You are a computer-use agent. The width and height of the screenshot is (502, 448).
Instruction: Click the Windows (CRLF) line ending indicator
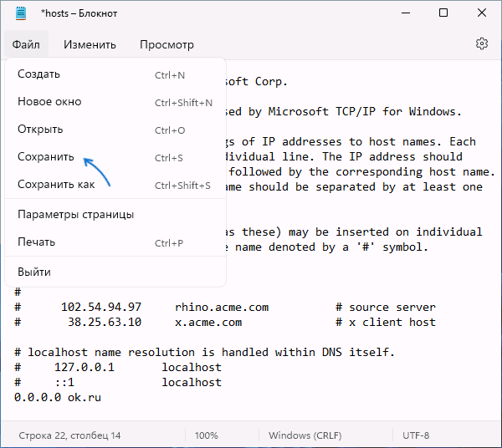pyautogui.click(x=305, y=436)
